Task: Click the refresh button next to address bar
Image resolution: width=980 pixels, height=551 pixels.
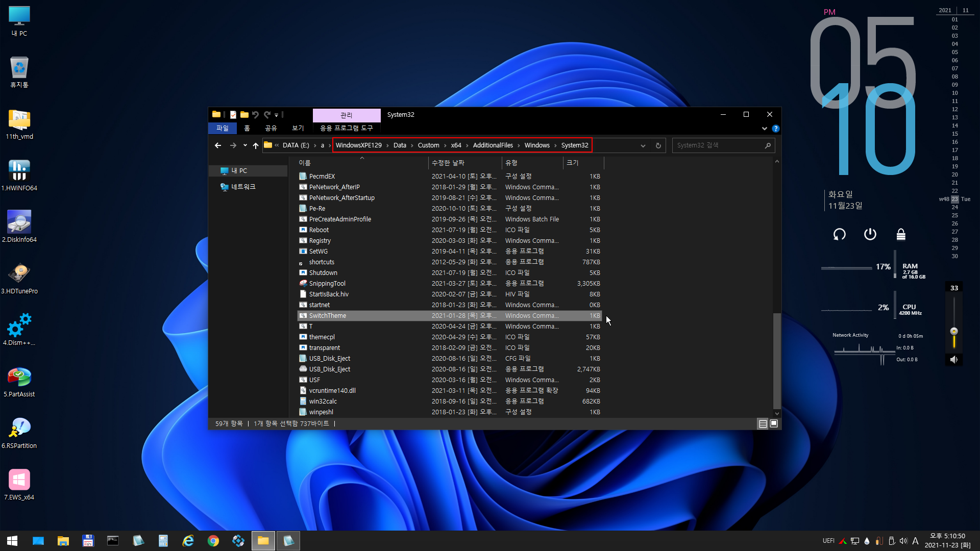Action: [658, 145]
